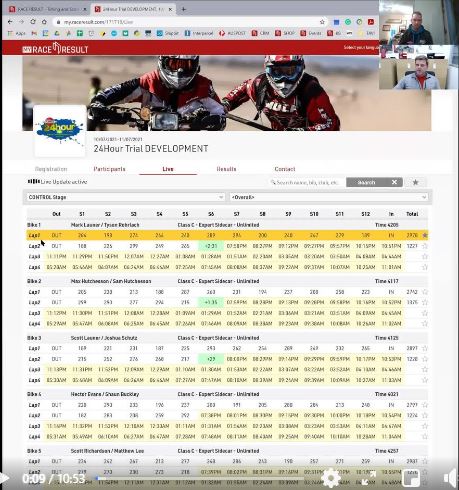Switch to the Participants tab
This screenshot has height=490, width=459.
pos(109,169)
